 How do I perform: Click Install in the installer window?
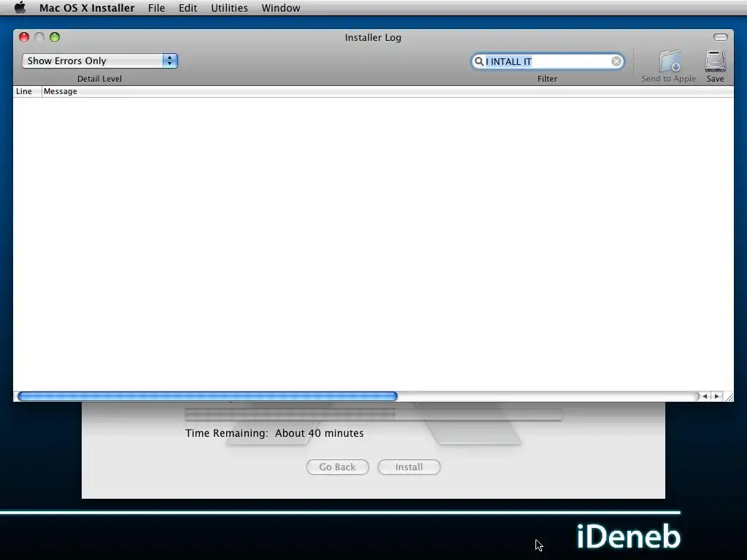(409, 467)
